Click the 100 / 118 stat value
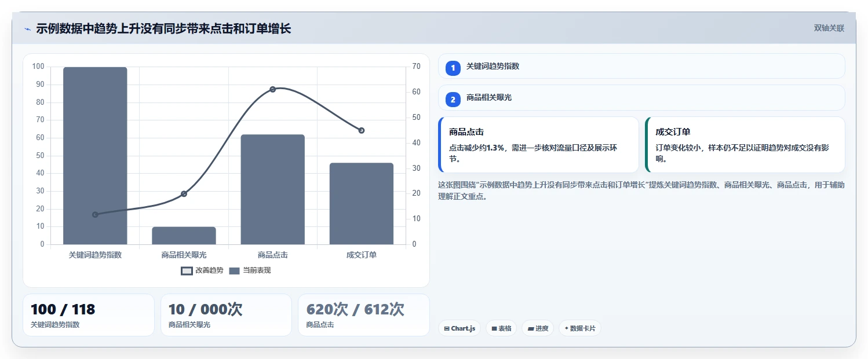 (63, 310)
